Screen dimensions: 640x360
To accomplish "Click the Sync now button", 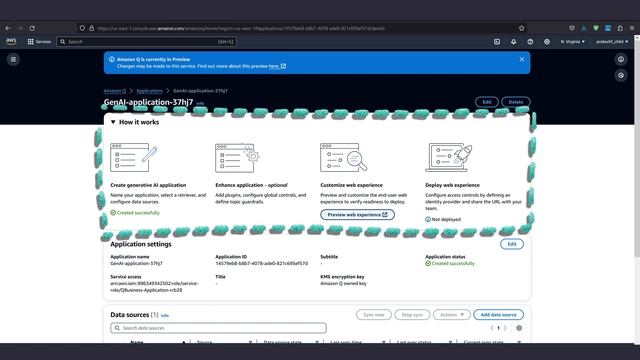I will [374, 315].
